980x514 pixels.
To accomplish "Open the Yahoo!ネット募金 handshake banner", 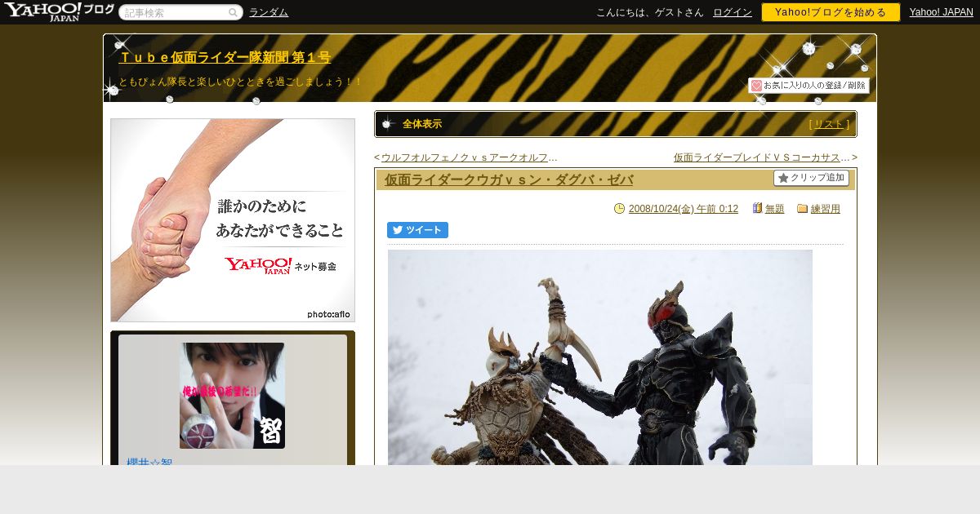I will click(233, 220).
